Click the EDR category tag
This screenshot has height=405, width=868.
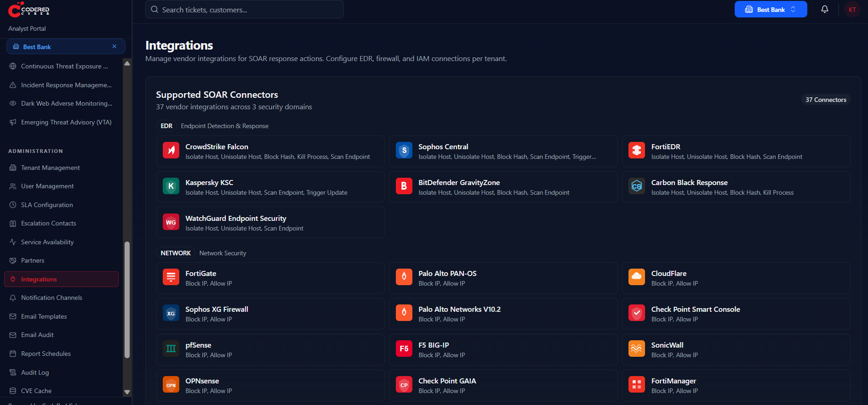(x=166, y=126)
